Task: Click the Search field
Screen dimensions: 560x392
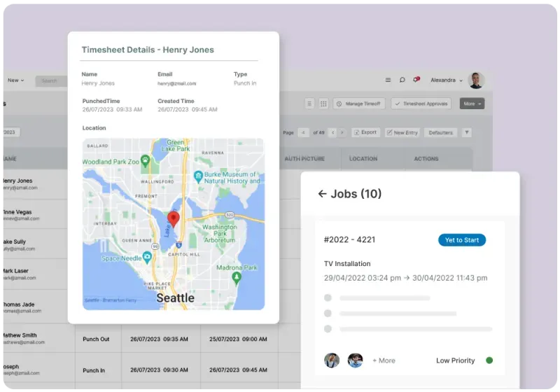Action: pyautogui.click(x=51, y=80)
